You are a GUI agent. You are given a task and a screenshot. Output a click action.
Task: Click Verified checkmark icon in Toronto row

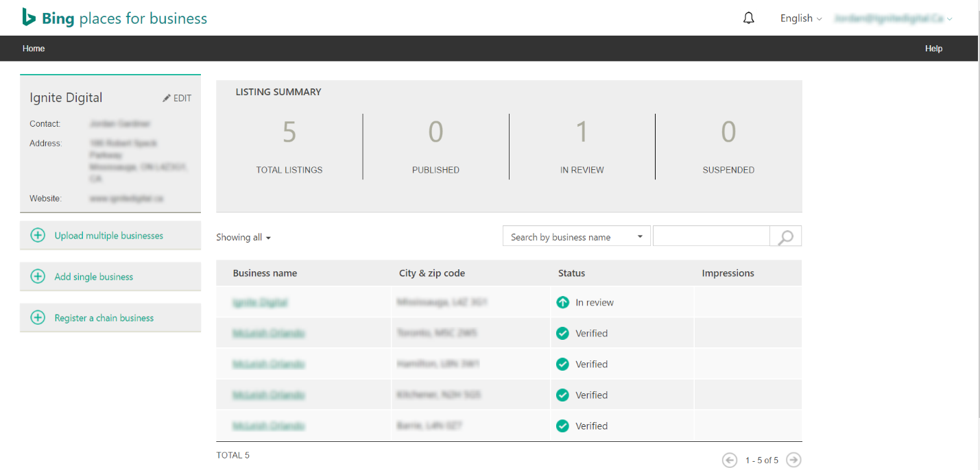[x=563, y=333]
